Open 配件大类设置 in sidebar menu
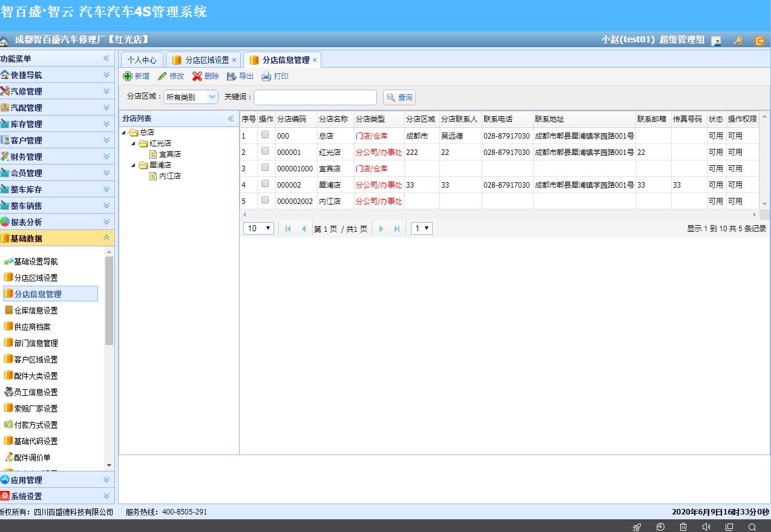Viewport: 771px width, 532px height. (36, 376)
